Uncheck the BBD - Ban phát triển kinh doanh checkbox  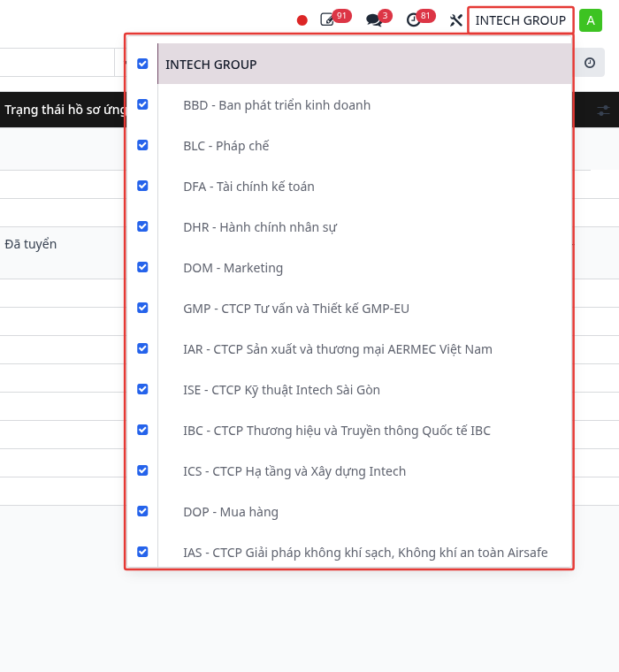click(x=142, y=104)
